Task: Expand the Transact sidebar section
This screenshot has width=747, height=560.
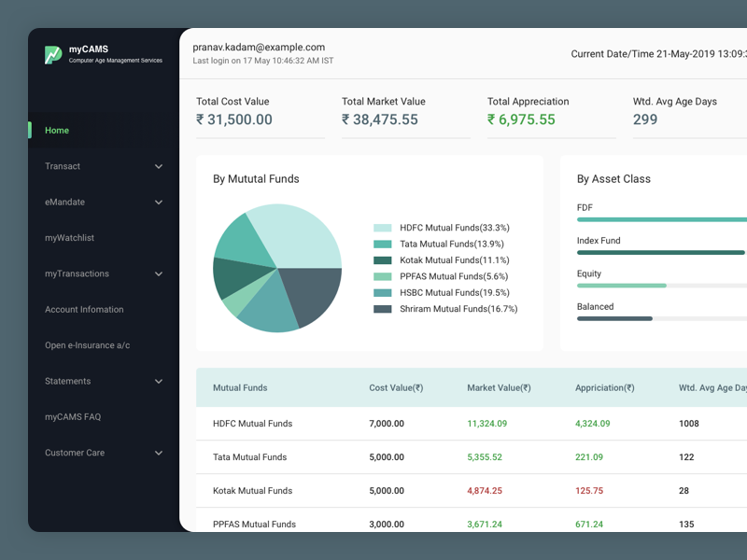Action: tap(63, 166)
